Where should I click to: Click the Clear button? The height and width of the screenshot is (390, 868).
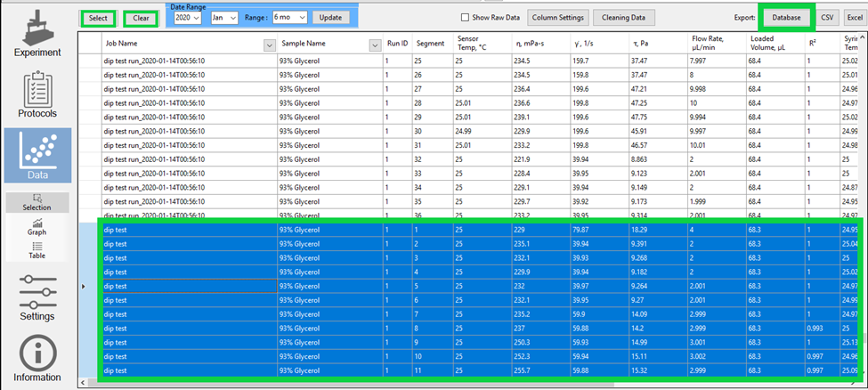point(141,19)
